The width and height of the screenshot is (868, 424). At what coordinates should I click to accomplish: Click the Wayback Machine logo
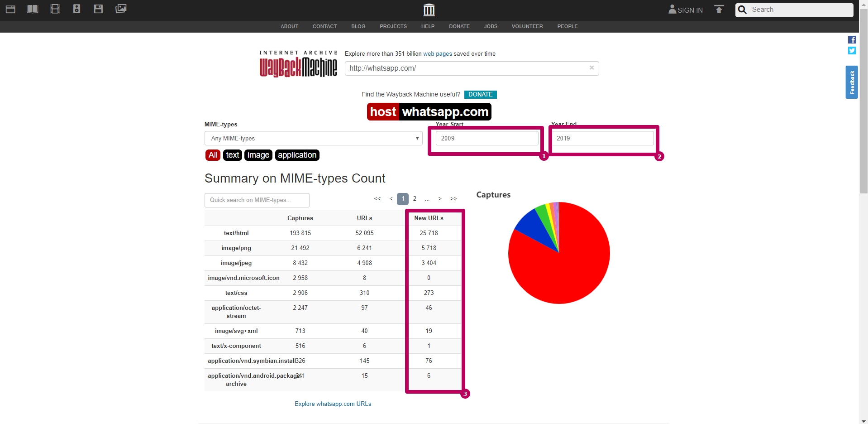(298, 64)
